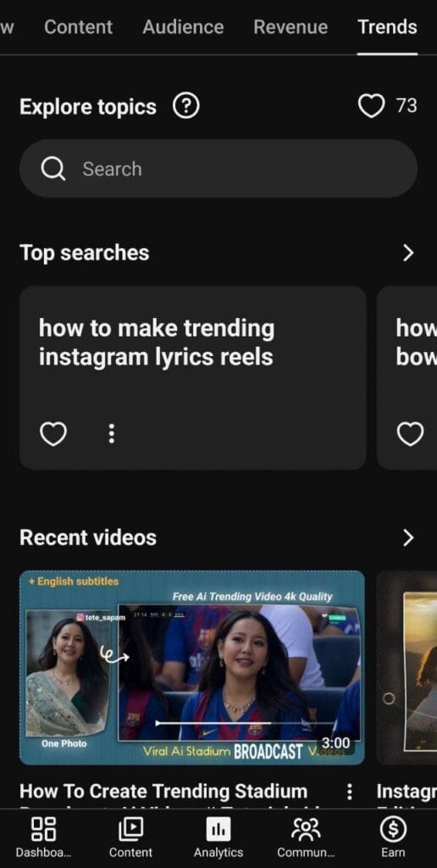Switch to the Content tab at the top
Screen dimensions: 437x868
pyautogui.click(x=78, y=26)
